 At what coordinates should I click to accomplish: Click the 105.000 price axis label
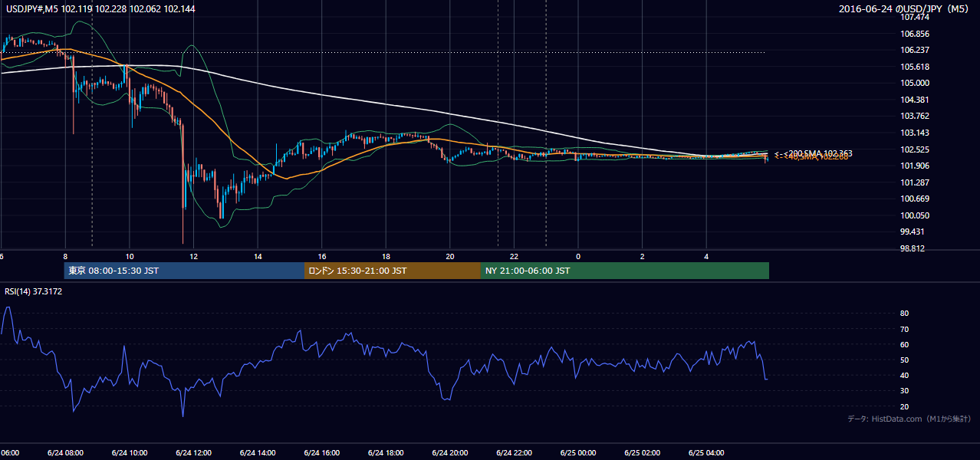tap(915, 83)
